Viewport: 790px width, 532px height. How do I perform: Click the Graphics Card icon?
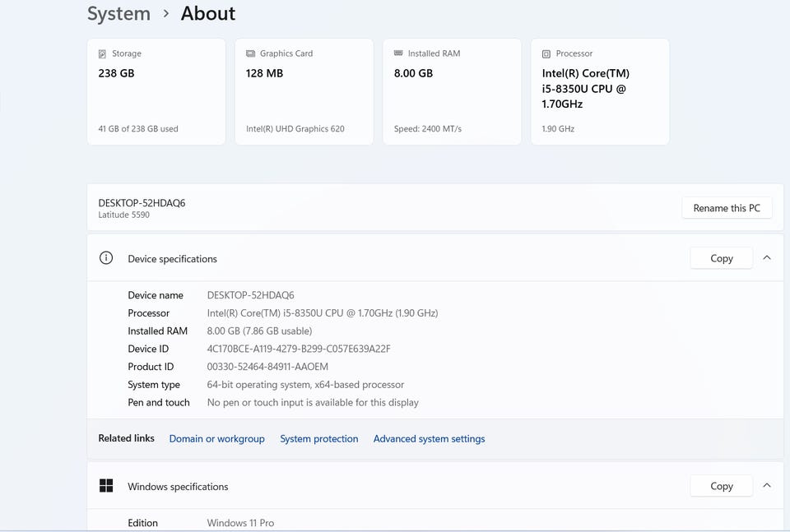pyautogui.click(x=250, y=54)
